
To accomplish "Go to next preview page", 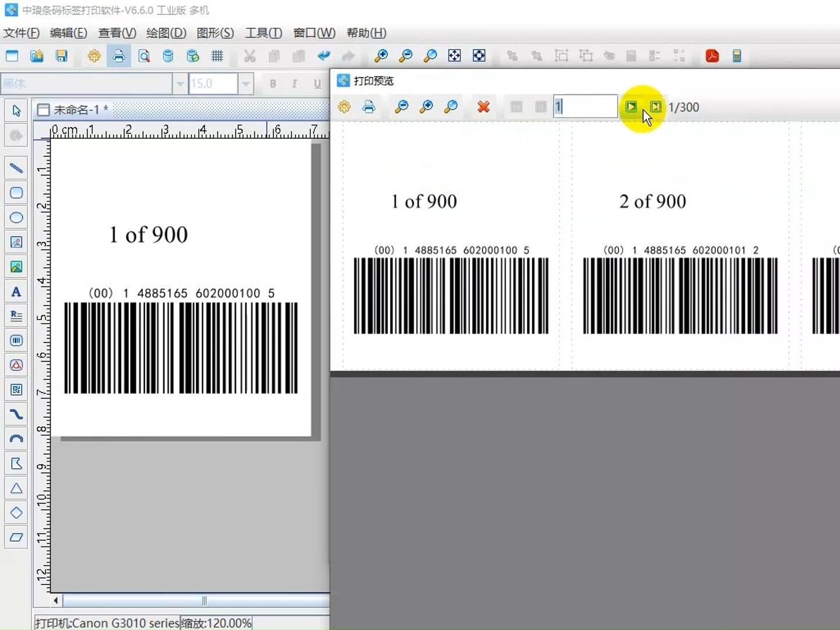I will tap(631, 107).
